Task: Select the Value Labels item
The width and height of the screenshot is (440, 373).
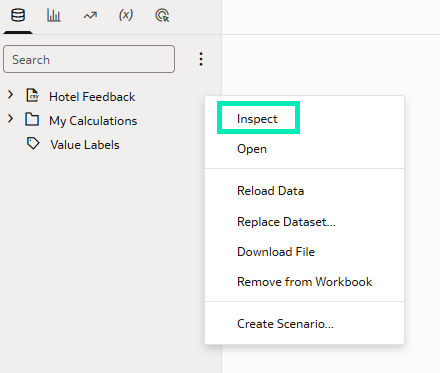Action: (x=85, y=145)
